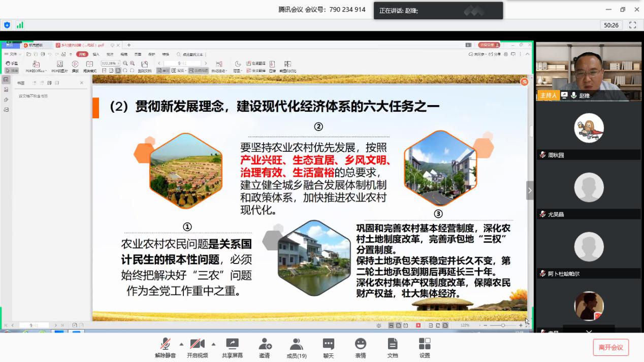Start screen sharing with 共享屏幕
Image resolution: width=644 pixels, height=362 pixels.
pyautogui.click(x=232, y=348)
